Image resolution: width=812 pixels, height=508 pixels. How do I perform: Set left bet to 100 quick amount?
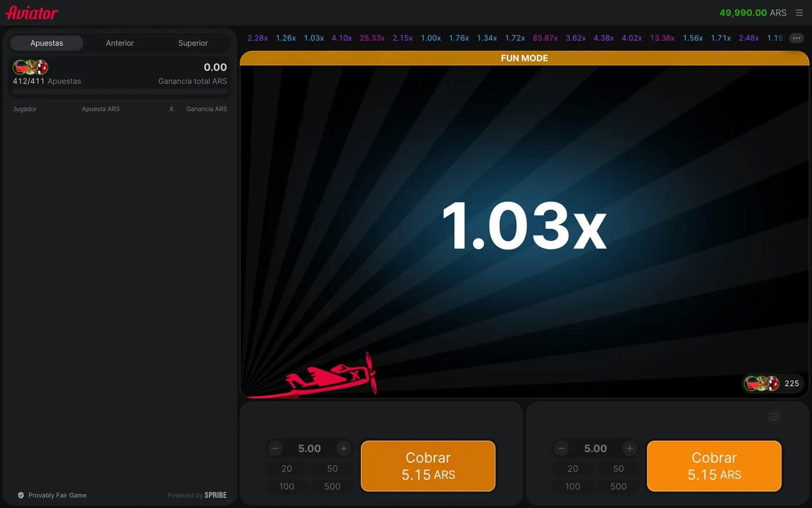tap(287, 487)
